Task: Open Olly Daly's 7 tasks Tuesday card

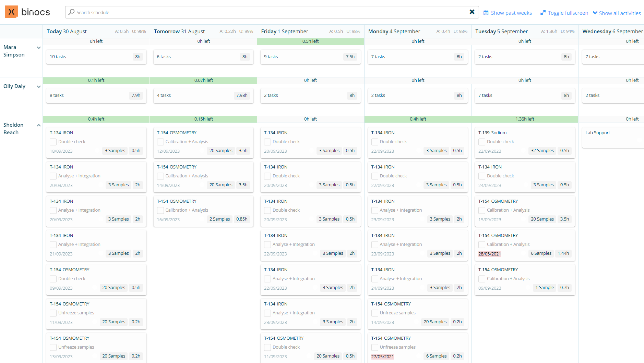Action: [x=525, y=96]
